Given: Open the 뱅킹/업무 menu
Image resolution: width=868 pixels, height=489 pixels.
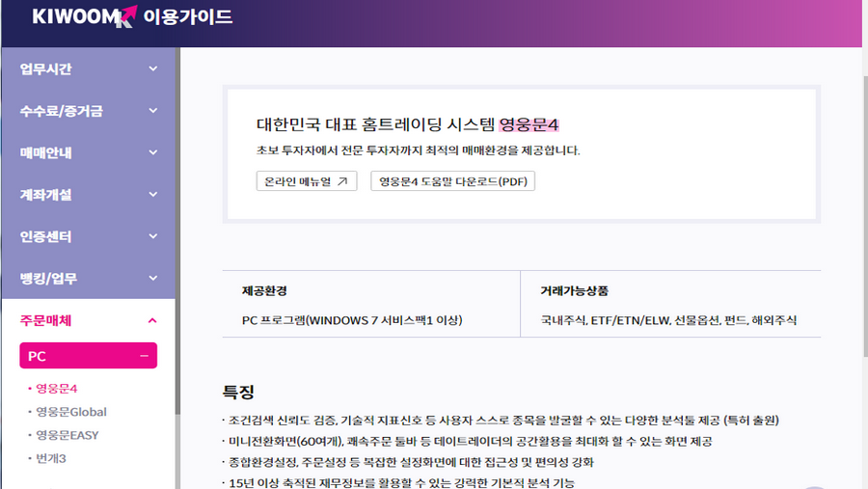Looking at the screenshot, I should point(49,279).
